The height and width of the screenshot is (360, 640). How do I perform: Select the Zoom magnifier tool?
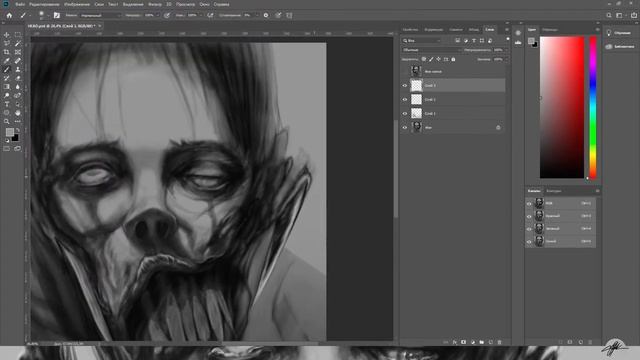tap(7, 121)
